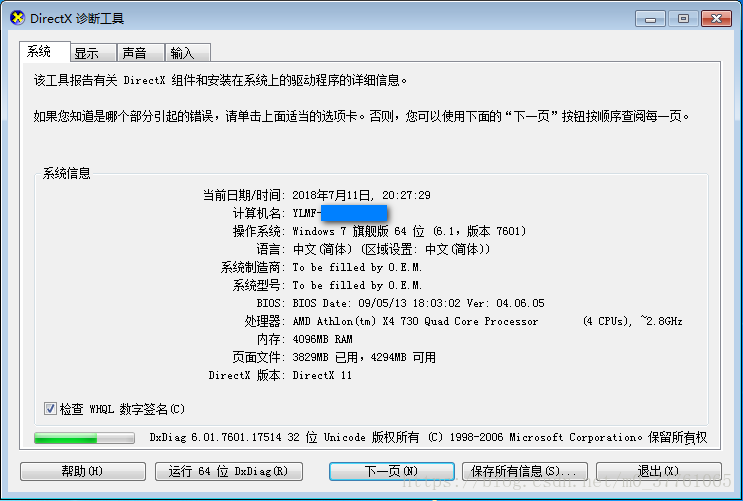Screen dimensions: 743x501
Task: Go to the 系统 tab
Action: 45,51
